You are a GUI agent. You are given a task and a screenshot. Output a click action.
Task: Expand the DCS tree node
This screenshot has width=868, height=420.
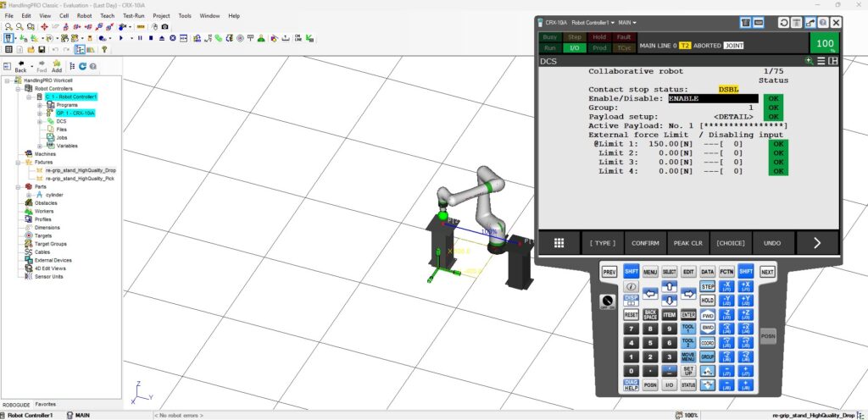tap(40, 121)
